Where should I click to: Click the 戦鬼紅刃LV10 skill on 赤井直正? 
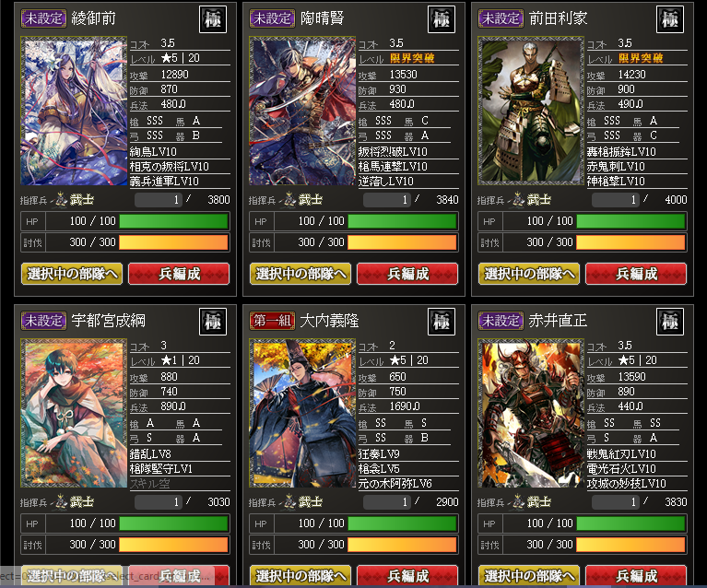tap(621, 453)
